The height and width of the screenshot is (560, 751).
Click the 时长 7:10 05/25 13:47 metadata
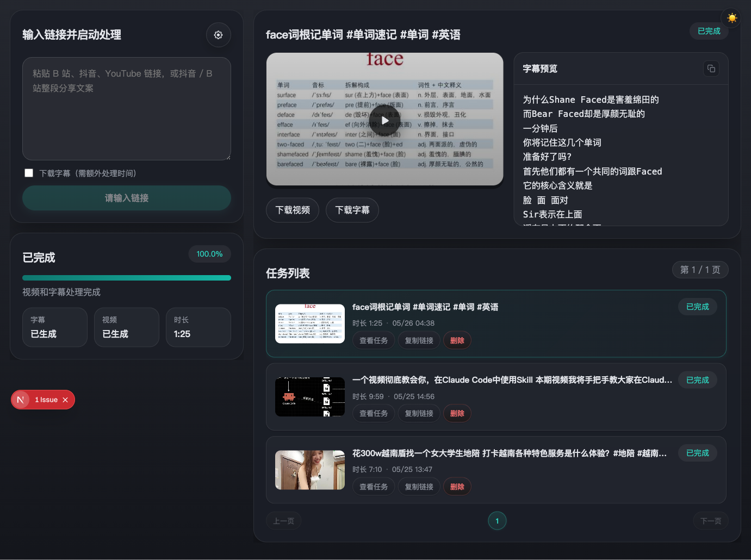click(392, 469)
